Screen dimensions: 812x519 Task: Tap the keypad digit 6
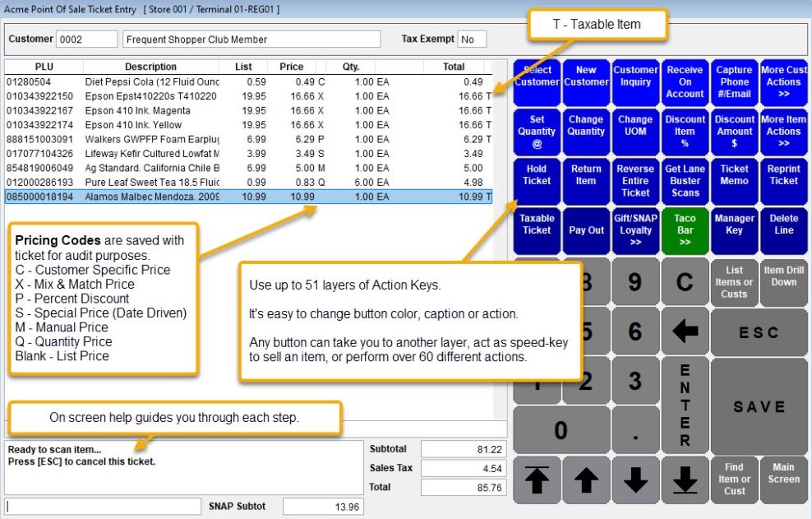(635, 331)
